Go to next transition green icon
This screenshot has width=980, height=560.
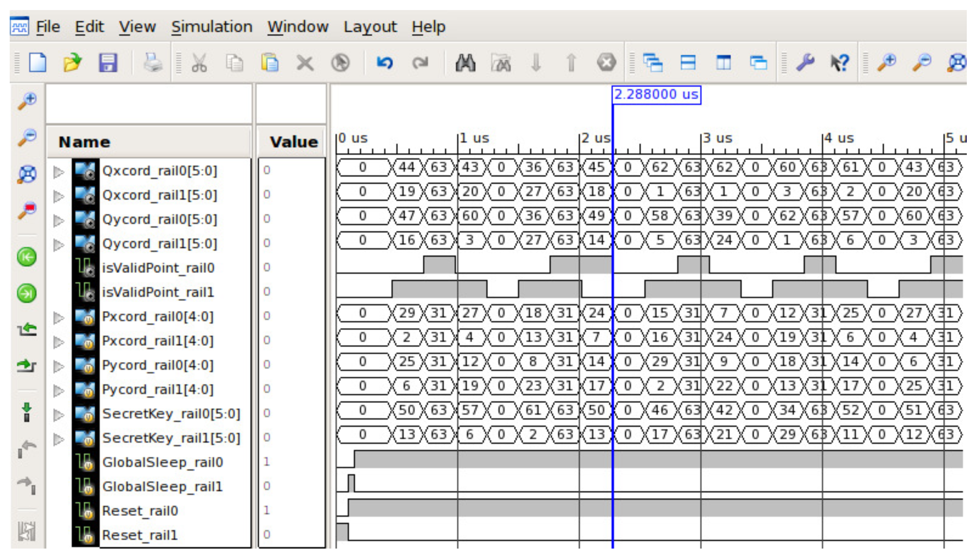coord(27,293)
